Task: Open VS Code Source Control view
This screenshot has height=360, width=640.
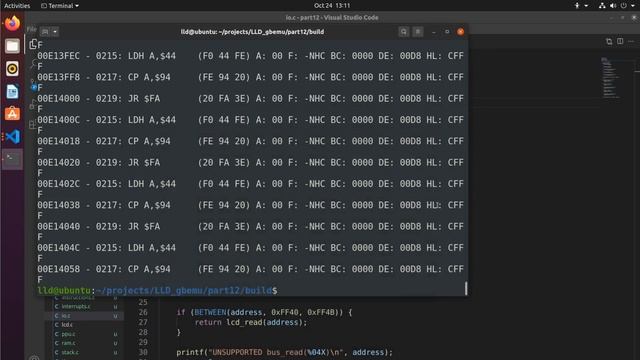Action: pos(33,84)
